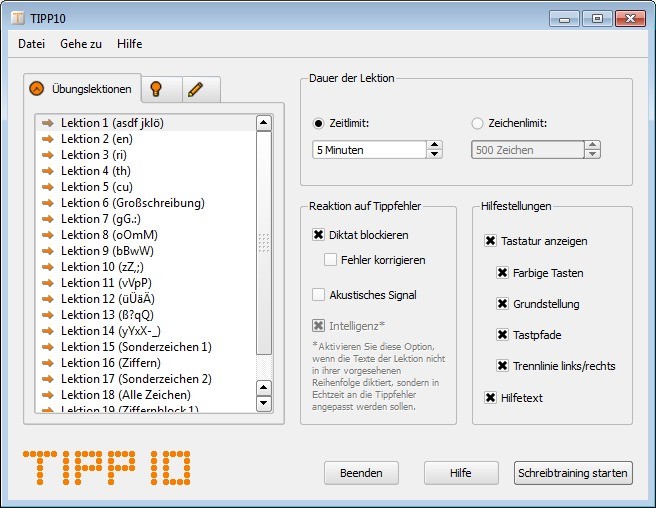
Task: Click the Beenden button
Action: click(361, 473)
